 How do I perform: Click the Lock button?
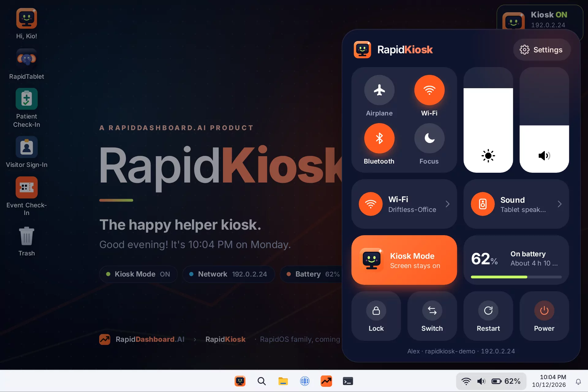pos(376,316)
